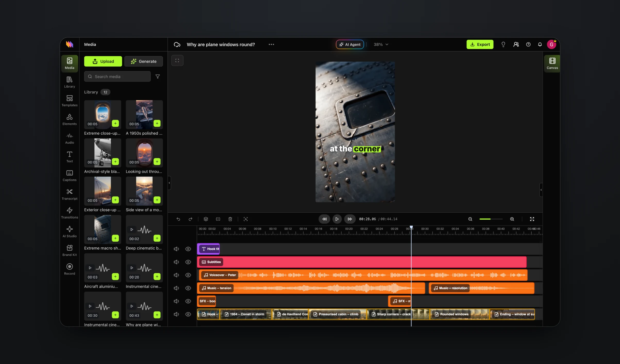Viewport: 620px width, 364px height.
Task: Click the split clip icon in timeline toolbar
Action: pyautogui.click(x=218, y=219)
